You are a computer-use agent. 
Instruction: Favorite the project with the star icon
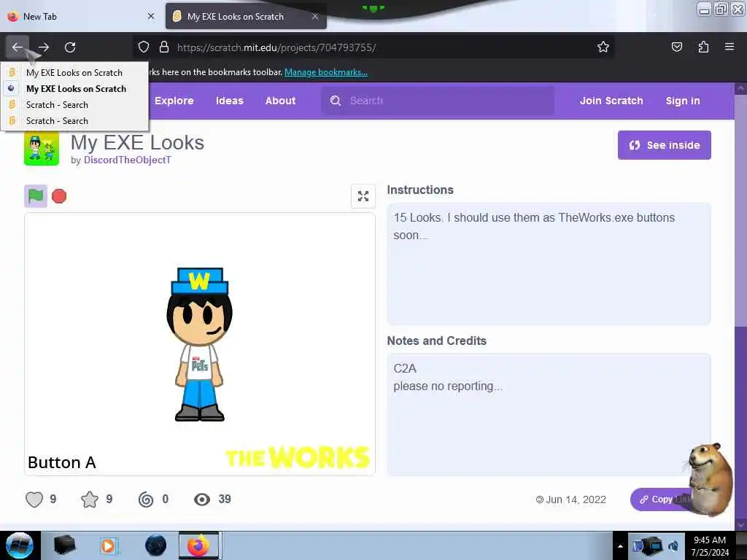[90, 499]
